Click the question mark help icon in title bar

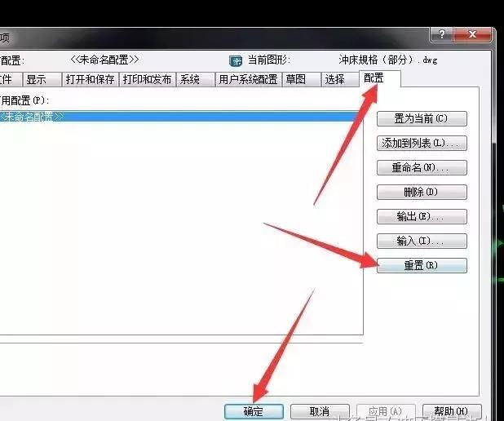pyautogui.click(x=442, y=34)
